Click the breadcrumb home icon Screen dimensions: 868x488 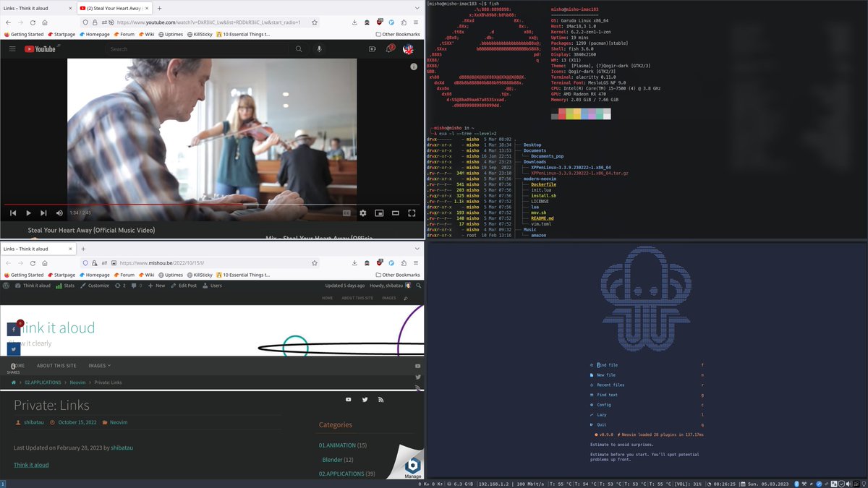(13, 382)
